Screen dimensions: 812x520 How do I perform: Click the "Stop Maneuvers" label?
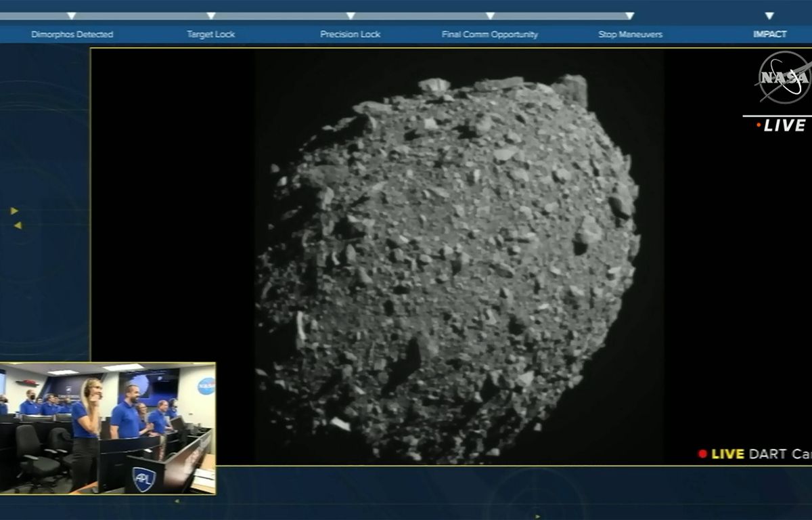click(x=630, y=35)
